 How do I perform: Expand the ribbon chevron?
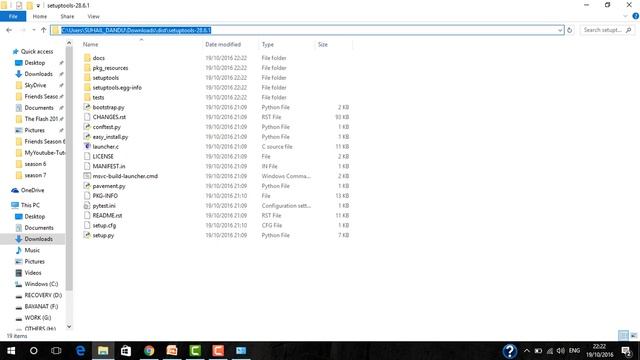click(x=625, y=16)
